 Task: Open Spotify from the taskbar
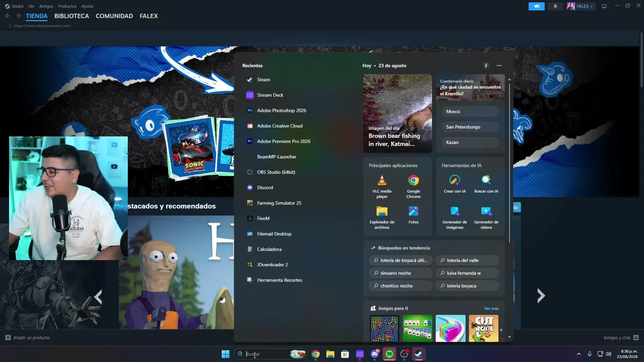click(389, 354)
